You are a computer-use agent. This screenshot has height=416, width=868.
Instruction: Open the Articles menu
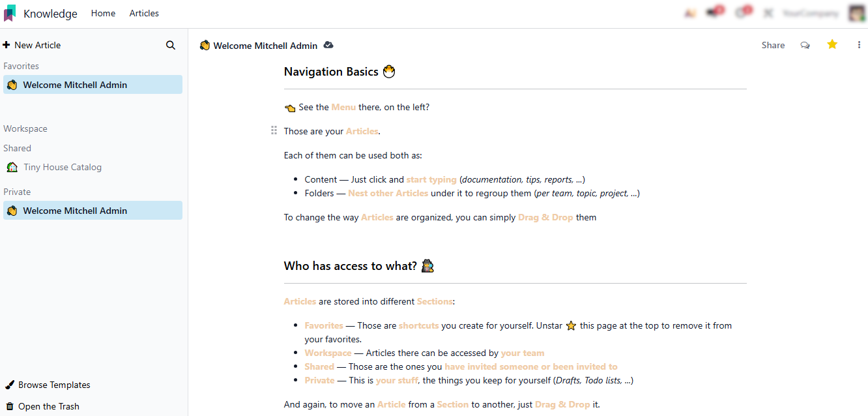[x=144, y=13]
